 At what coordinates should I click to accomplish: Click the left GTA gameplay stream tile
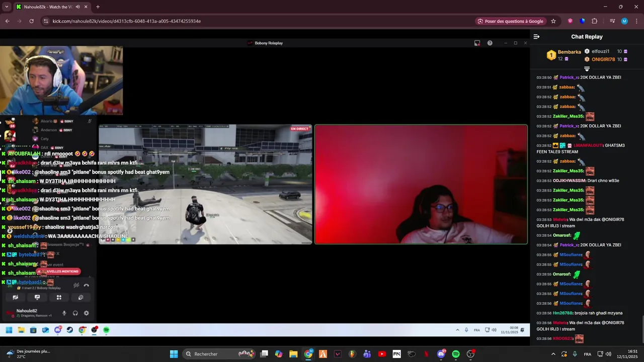click(x=205, y=184)
